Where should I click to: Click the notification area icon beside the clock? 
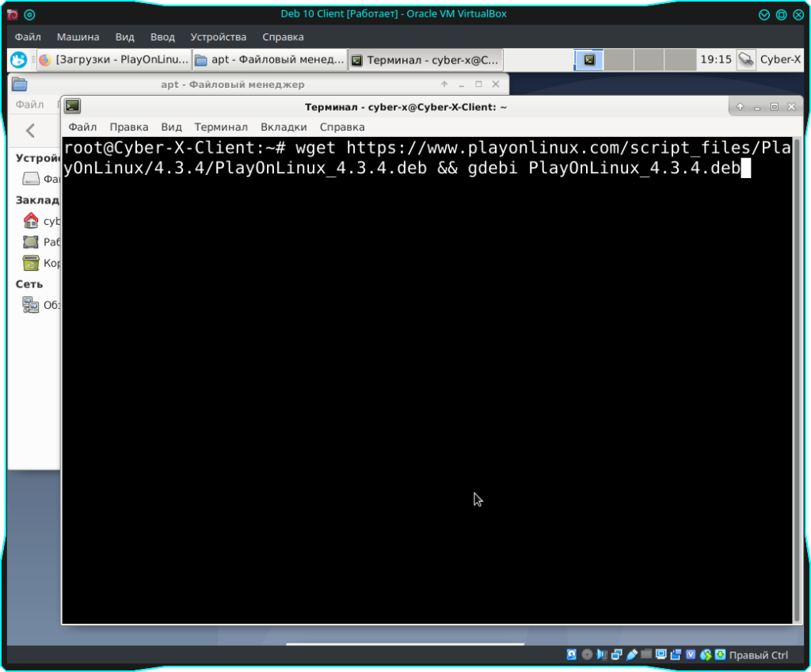click(x=746, y=60)
